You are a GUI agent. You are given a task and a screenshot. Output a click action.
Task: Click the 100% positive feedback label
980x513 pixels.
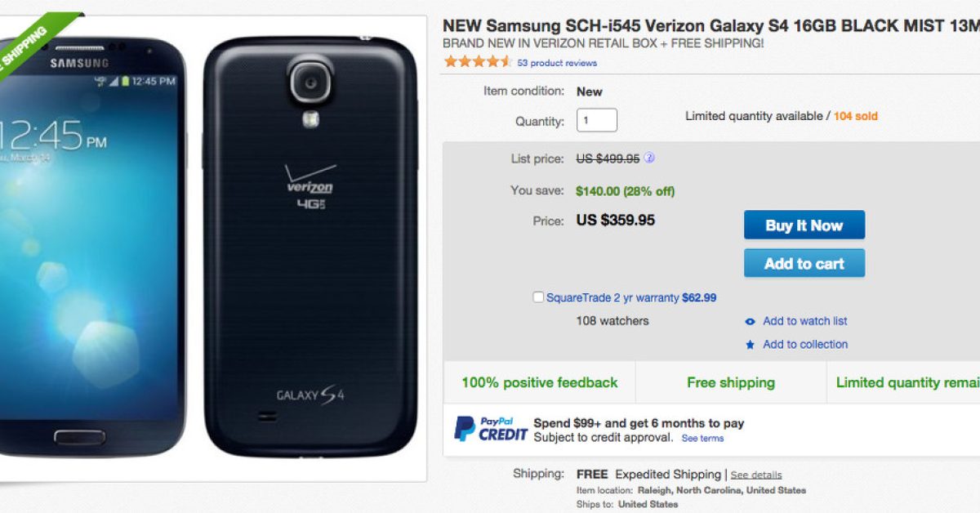pos(539,382)
